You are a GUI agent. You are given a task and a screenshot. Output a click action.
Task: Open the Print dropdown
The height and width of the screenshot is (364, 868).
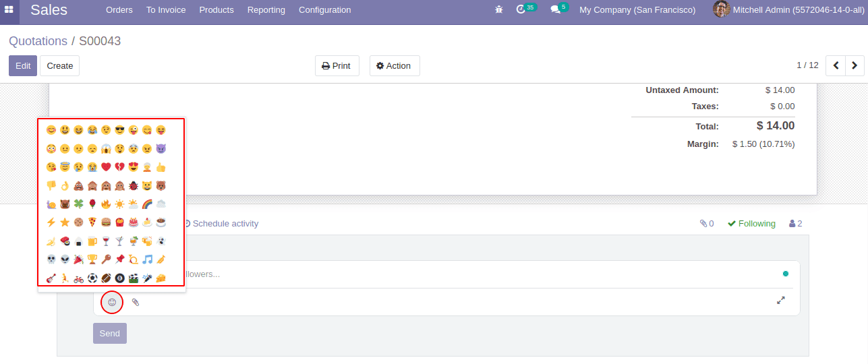(x=337, y=65)
